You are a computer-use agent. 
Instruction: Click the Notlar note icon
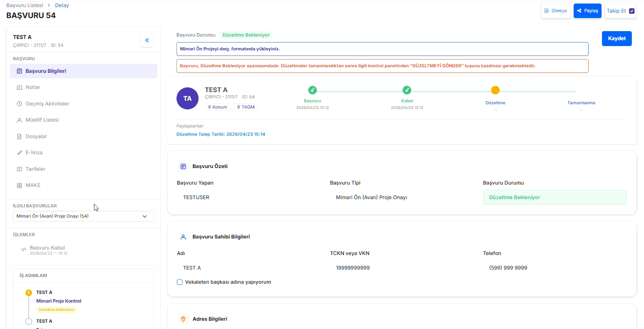coord(19,87)
